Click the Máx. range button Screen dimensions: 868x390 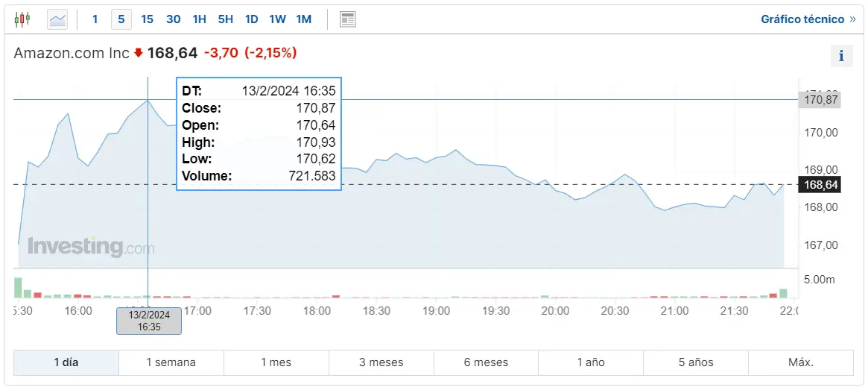[801, 362]
